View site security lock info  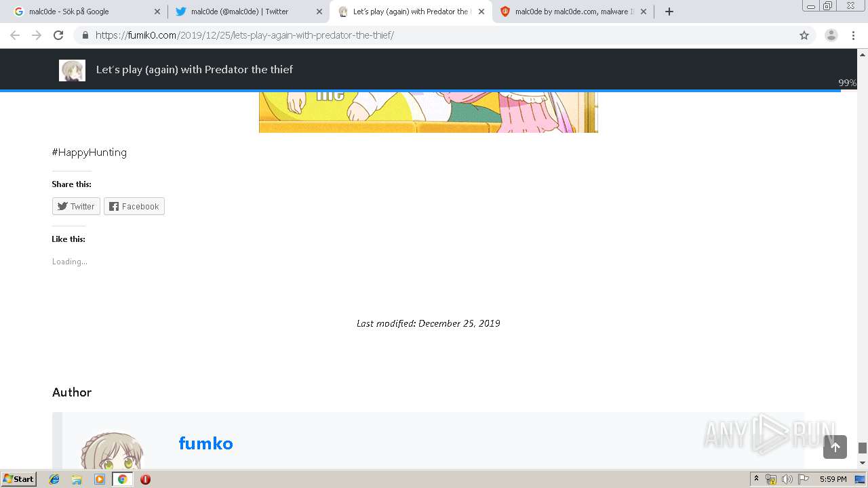[x=85, y=35]
